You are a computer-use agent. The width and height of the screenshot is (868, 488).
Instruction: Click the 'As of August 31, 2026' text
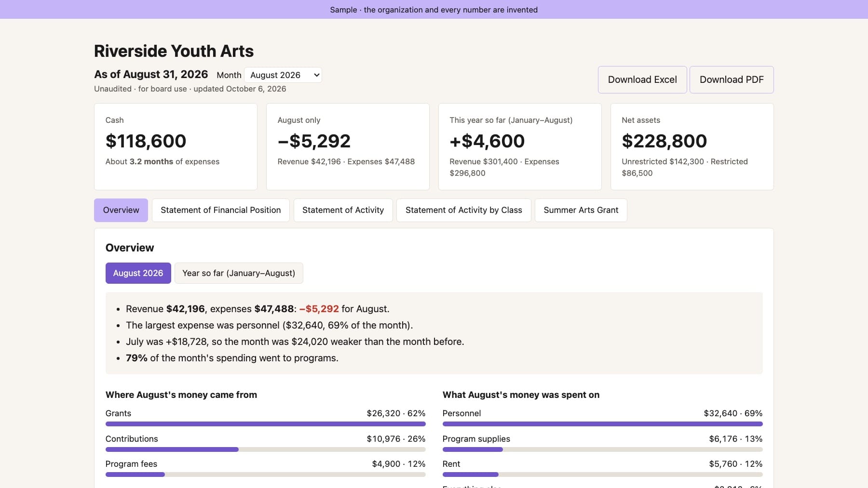[151, 74]
